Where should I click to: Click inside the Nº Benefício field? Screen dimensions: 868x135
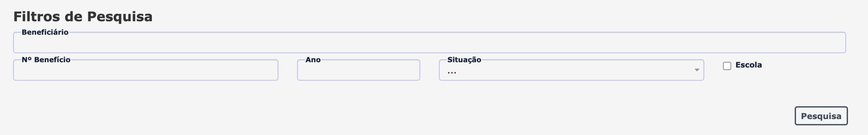[145, 70]
